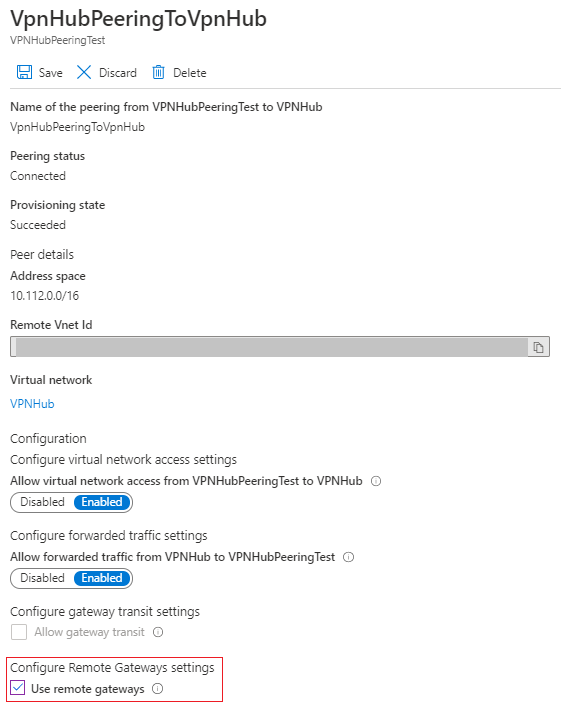Uncheck the Use remote gateways checkbox
Image resolution: width=561 pixels, height=705 pixels.
tap(18, 688)
